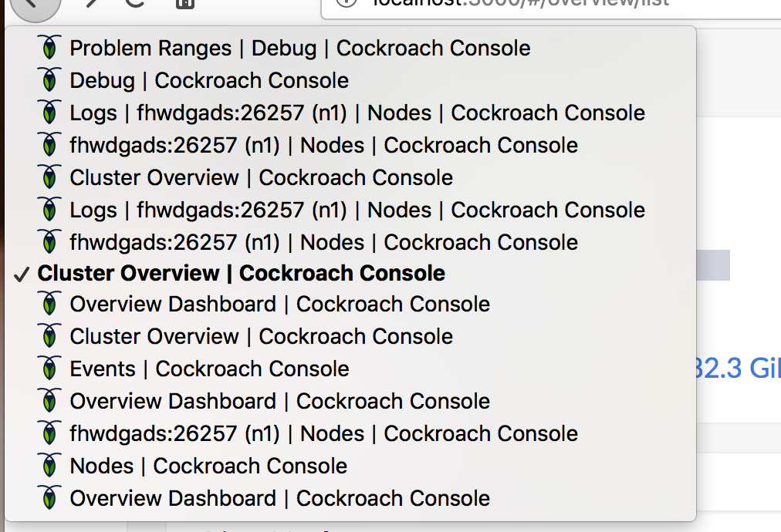Click the CockroachDB favicon beside Events entry
Screen dimensions: 781x532
(x=49, y=369)
